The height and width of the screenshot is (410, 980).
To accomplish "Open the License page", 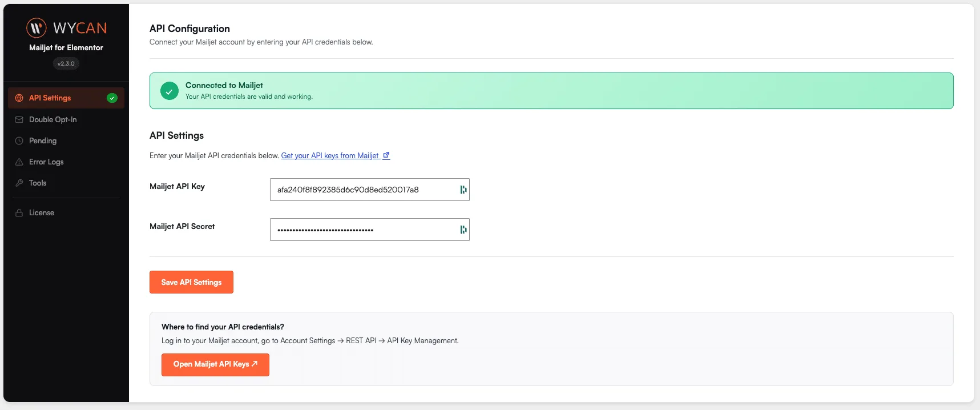I will pyautogui.click(x=66, y=212).
